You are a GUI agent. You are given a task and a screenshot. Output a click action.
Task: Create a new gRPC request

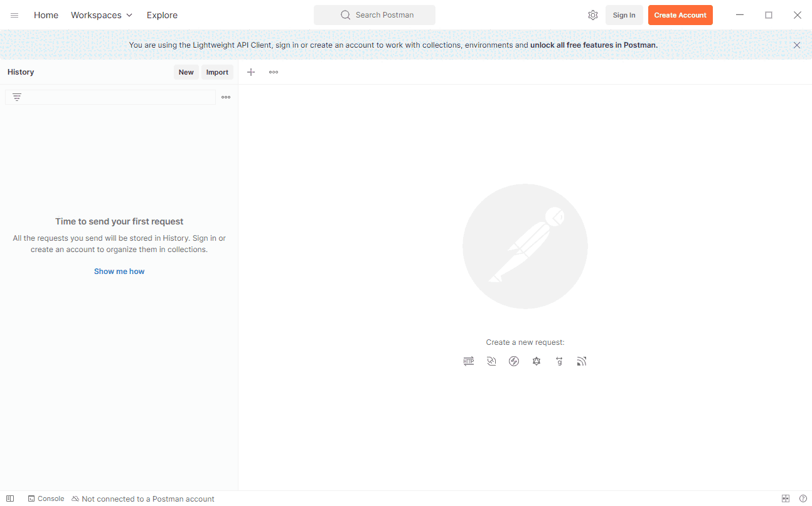tap(559, 361)
